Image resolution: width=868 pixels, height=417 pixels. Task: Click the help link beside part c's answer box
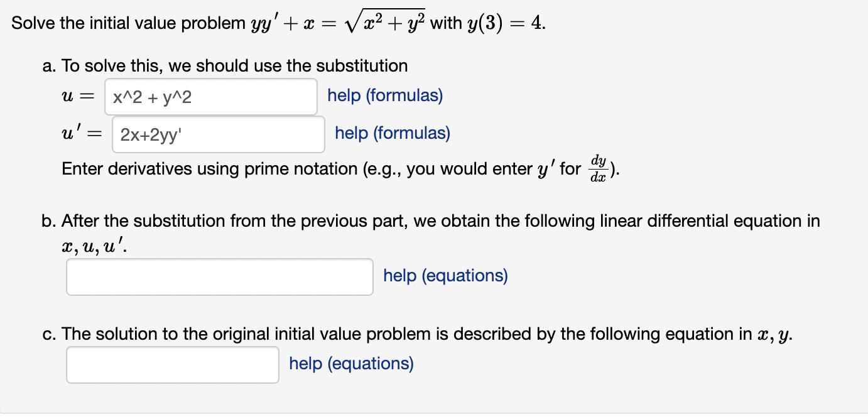click(x=350, y=363)
